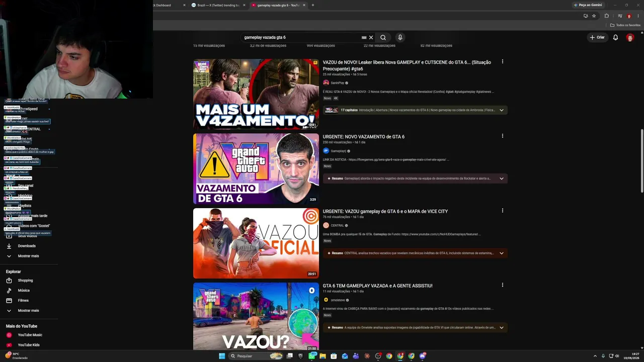Open the YouTube account avatar menu
This screenshot has height=362, width=644.
(630, 37)
